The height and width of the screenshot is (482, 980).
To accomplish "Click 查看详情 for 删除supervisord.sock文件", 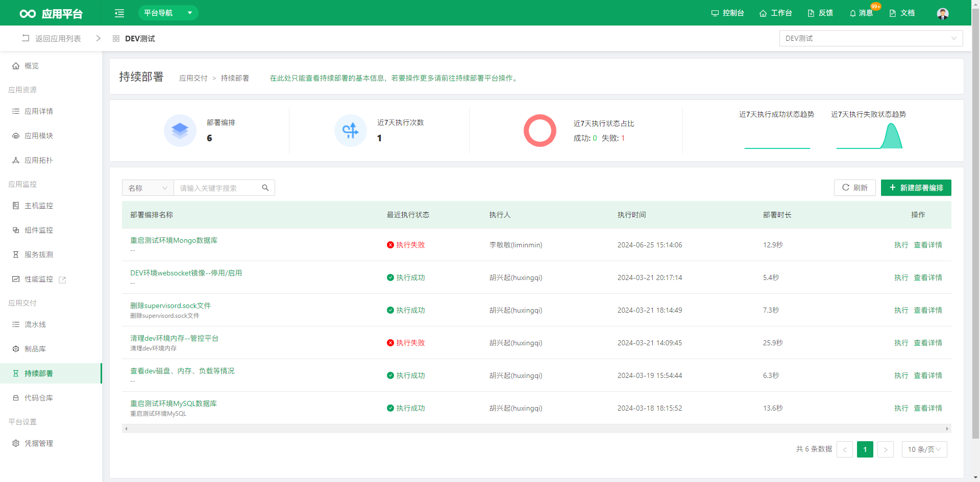I will tap(928, 310).
